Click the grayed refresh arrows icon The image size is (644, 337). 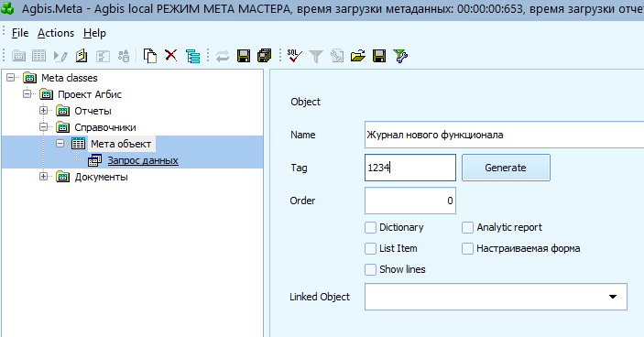[223, 56]
